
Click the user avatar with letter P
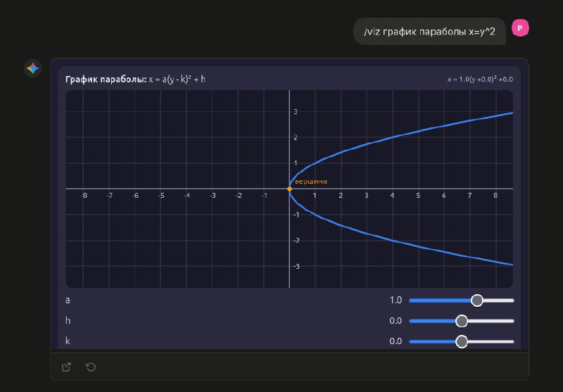(x=520, y=28)
